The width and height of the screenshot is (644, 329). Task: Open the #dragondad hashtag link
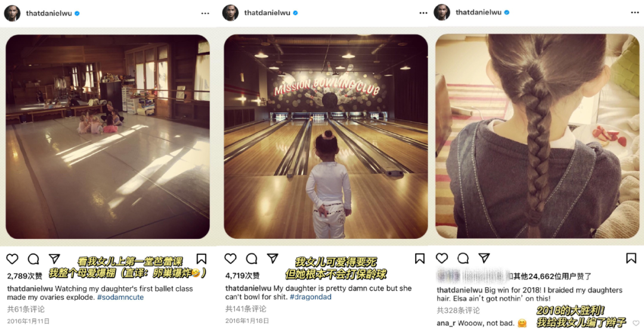pyautogui.click(x=311, y=297)
